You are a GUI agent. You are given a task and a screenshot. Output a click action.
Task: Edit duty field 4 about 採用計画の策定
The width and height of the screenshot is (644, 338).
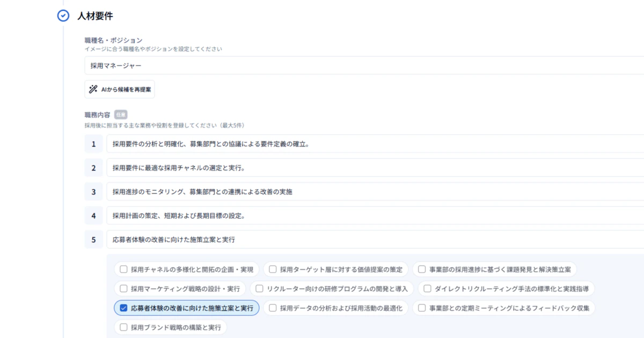click(375, 216)
